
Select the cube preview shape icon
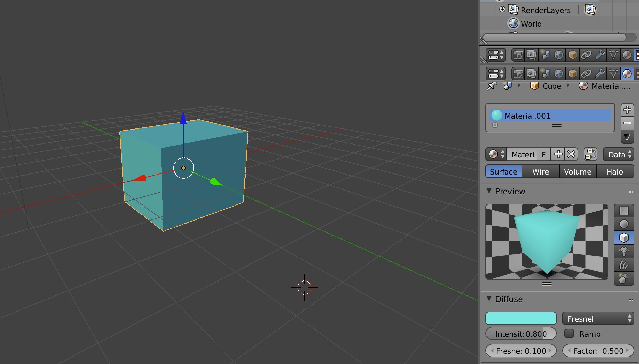click(x=624, y=238)
